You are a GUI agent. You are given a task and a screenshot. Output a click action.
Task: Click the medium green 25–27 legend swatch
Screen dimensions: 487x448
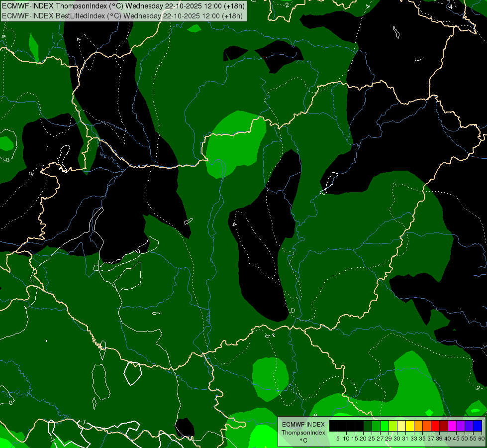coord(376,426)
